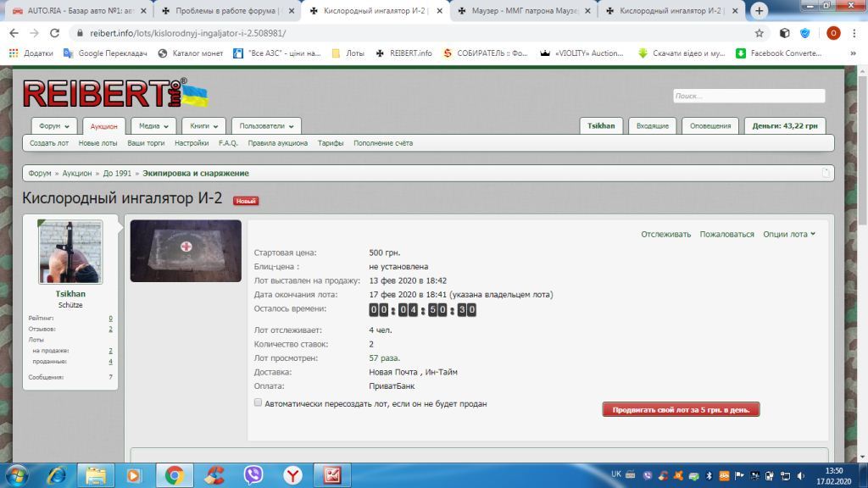
Task: Go to До 1991 breadcrumb
Action: (x=117, y=173)
